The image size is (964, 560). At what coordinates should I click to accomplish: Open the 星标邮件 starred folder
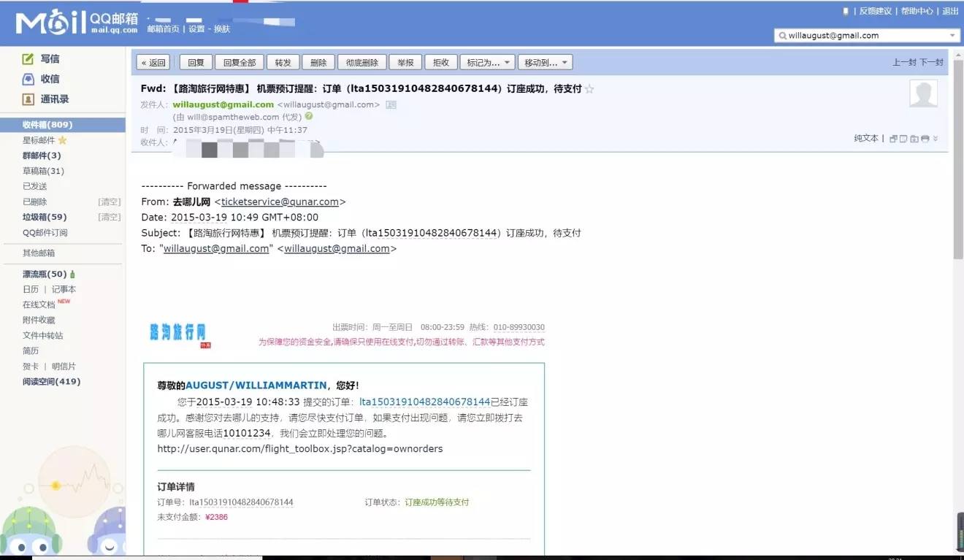coord(39,140)
